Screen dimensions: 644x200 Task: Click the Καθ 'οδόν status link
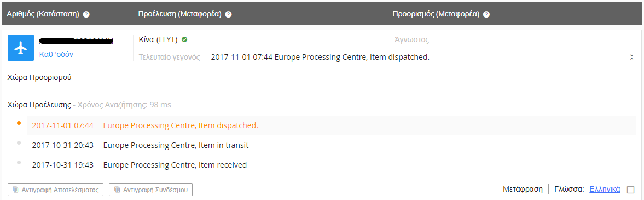coord(56,54)
